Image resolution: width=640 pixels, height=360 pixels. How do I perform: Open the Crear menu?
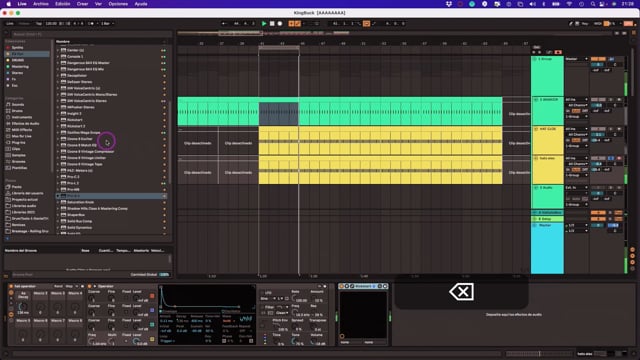click(82, 4)
